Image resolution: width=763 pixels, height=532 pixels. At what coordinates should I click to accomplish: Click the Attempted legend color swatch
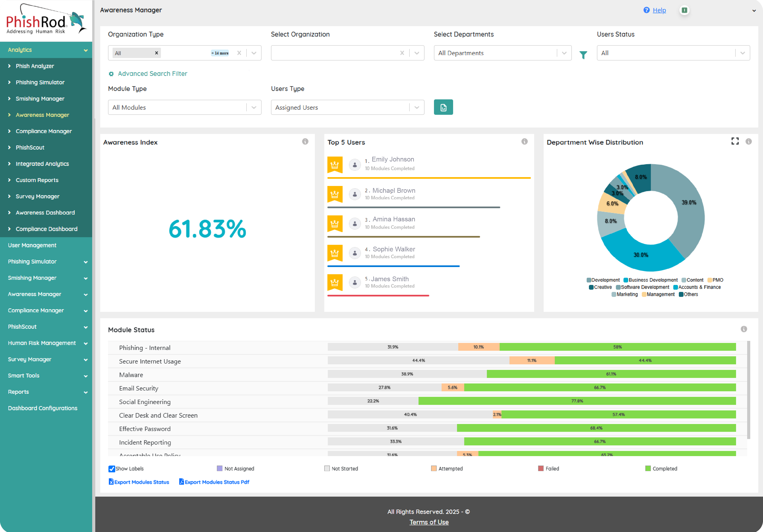pos(434,468)
